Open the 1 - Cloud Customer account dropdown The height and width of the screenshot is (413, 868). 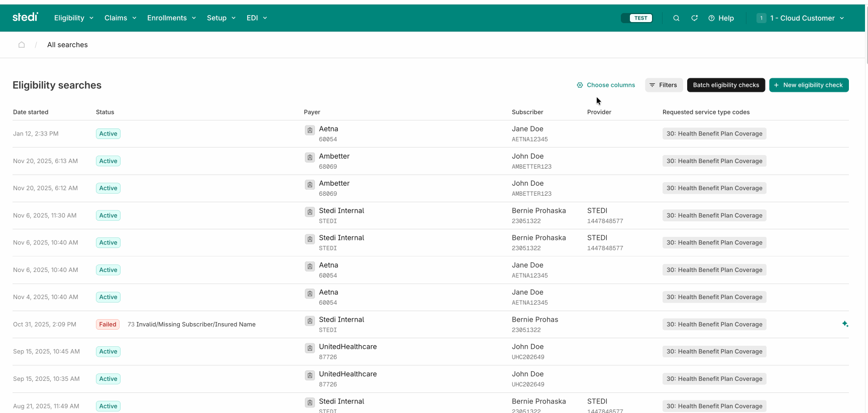pyautogui.click(x=801, y=18)
